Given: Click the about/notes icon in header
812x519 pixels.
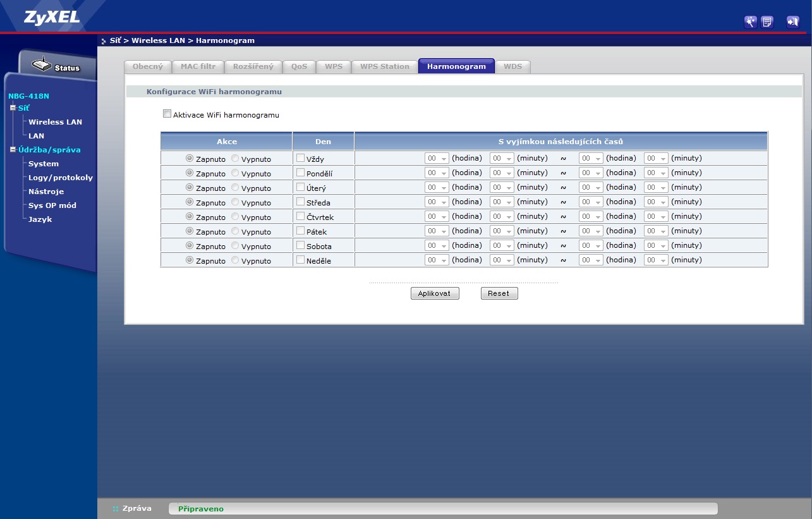Looking at the screenshot, I should coord(767,22).
